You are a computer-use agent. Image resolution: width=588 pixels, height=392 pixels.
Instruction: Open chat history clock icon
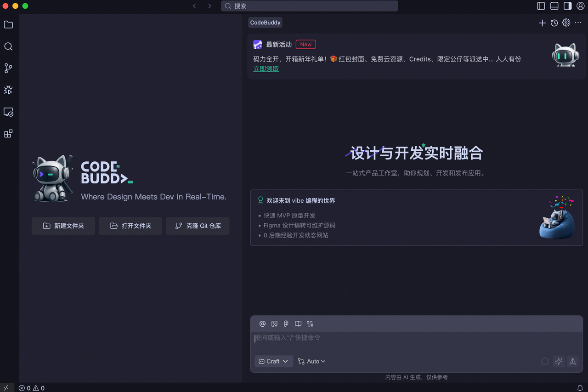(554, 23)
